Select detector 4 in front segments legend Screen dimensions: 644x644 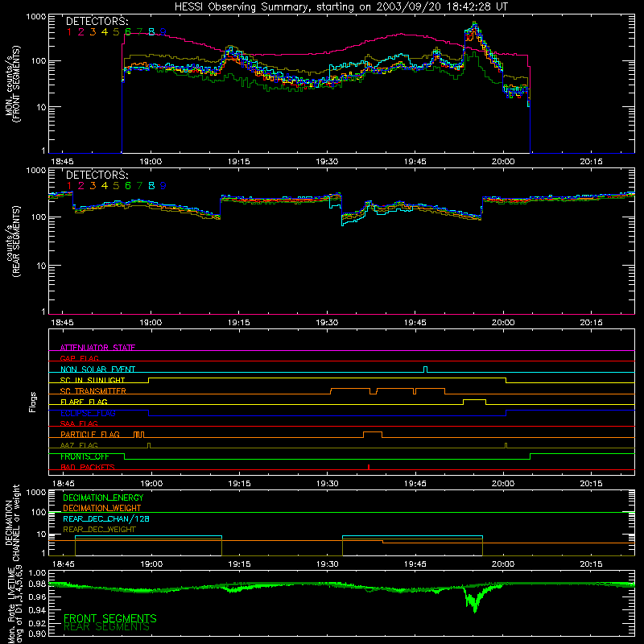[105, 32]
